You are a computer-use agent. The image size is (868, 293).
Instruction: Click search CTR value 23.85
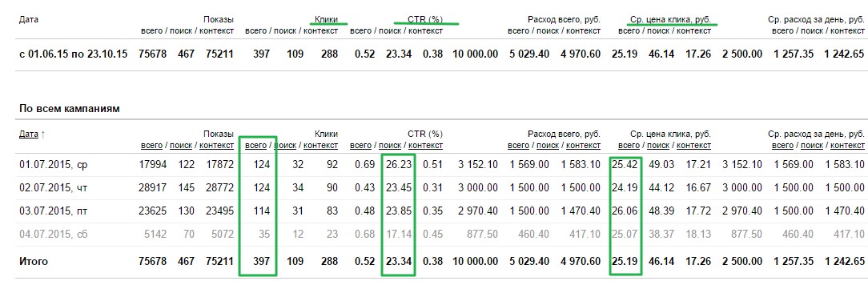399,211
